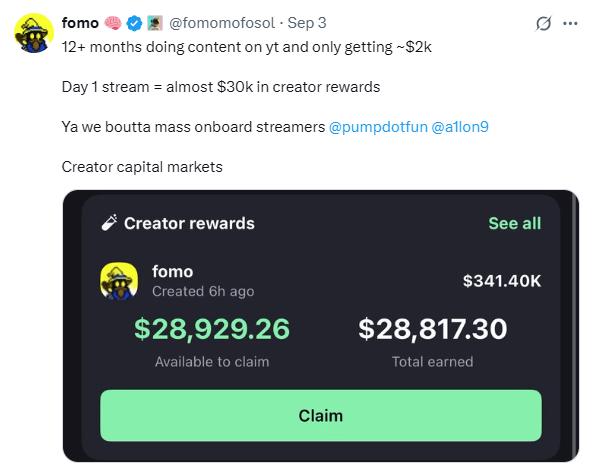This screenshot has width=594, height=467.
Task: Click the fomo display name
Action: (x=80, y=23)
